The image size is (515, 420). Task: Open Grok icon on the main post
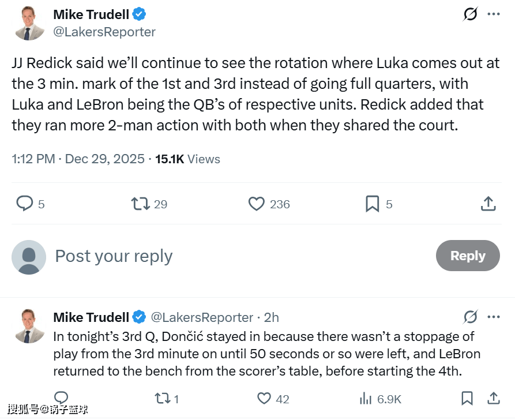(471, 14)
